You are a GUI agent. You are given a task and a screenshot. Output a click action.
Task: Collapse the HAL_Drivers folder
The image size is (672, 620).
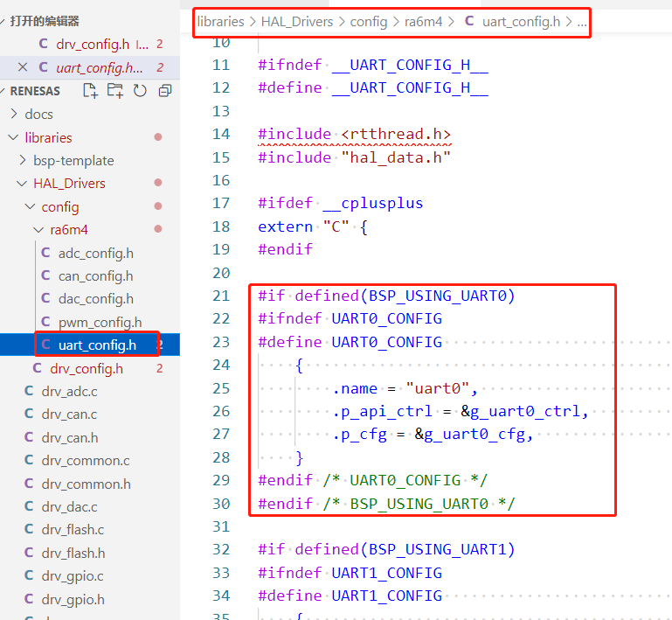click(x=23, y=184)
